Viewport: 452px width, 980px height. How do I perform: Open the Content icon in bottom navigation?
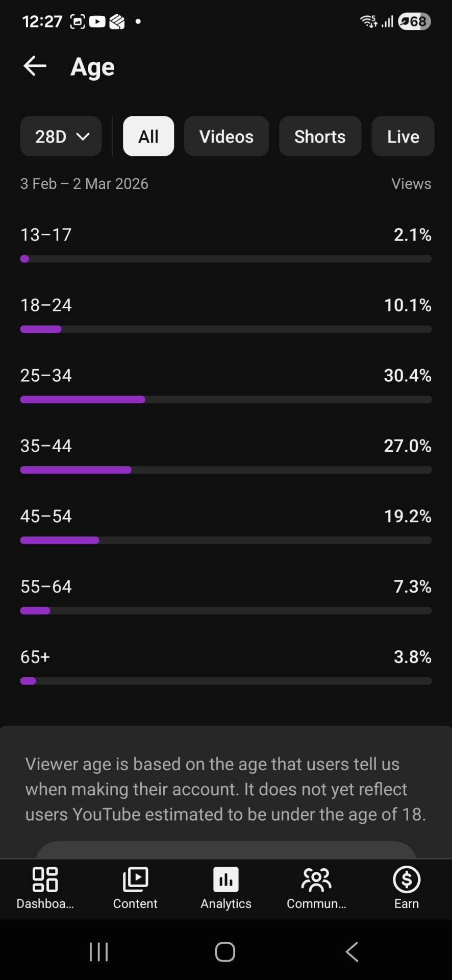point(135,879)
